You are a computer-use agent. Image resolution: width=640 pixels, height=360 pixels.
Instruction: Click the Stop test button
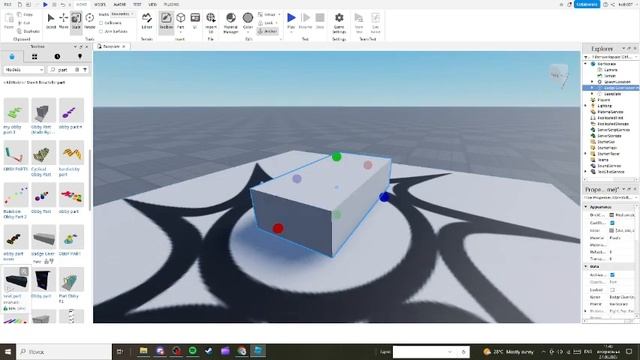click(x=320, y=21)
